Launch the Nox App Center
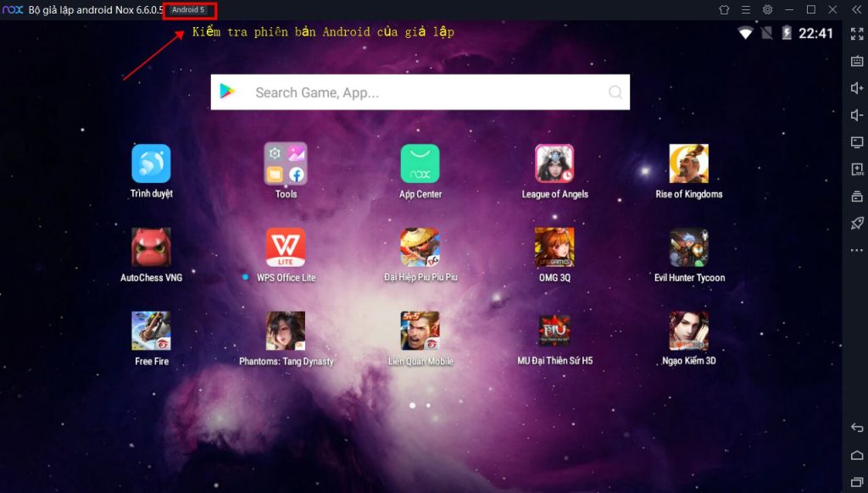 tap(420, 163)
